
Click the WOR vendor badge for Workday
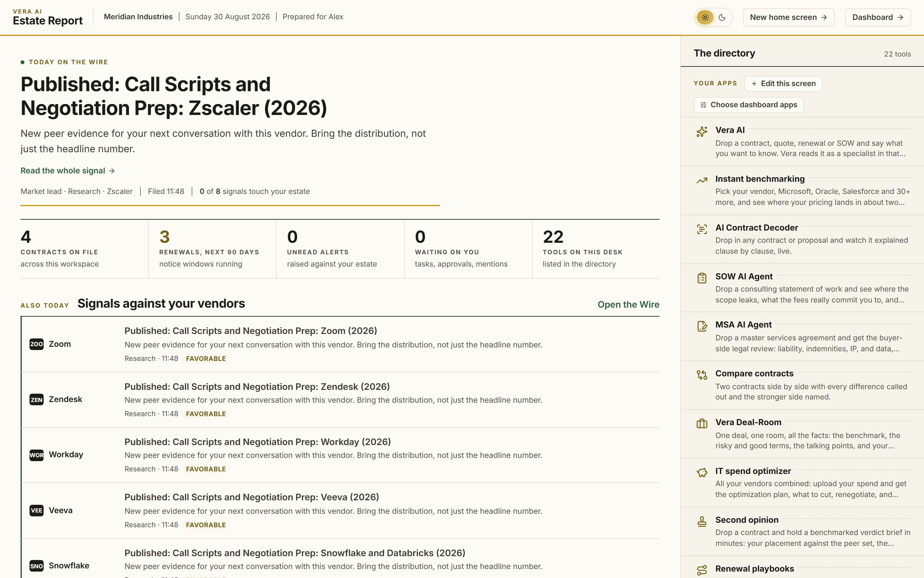[37, 455]
